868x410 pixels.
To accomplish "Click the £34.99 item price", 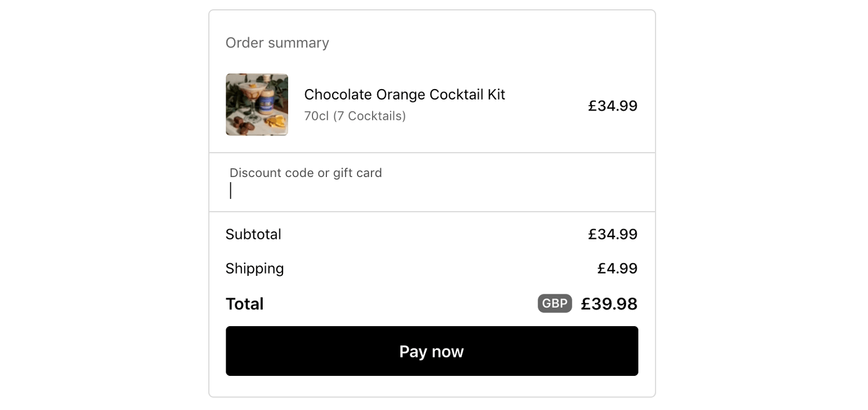I will point(612,106).
